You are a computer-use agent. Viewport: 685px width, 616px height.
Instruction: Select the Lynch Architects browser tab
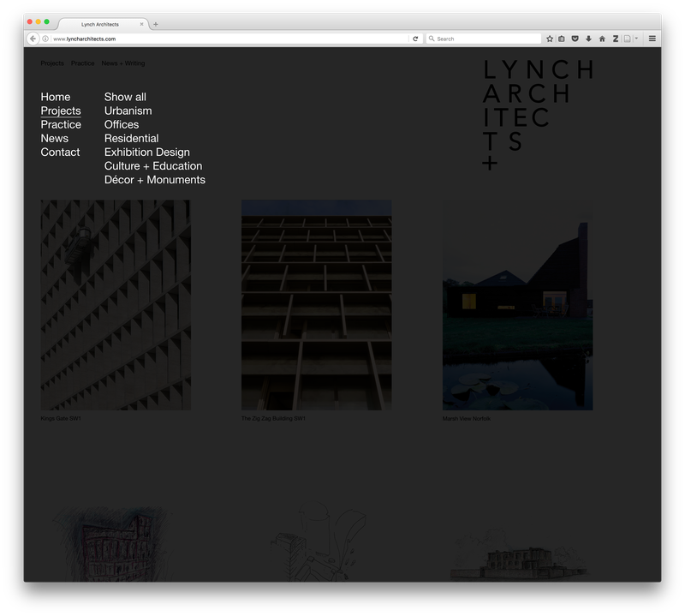tap(104, 24)
